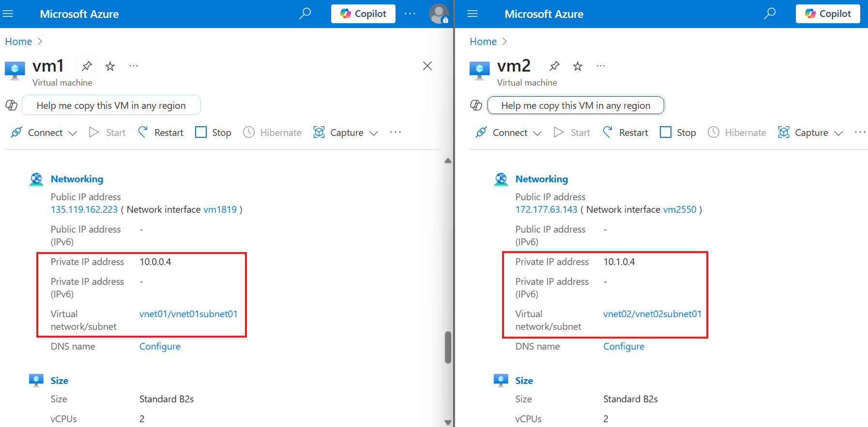
Task: Click scrollbar up arrow in vm1 window
Action: click(448, 161)
